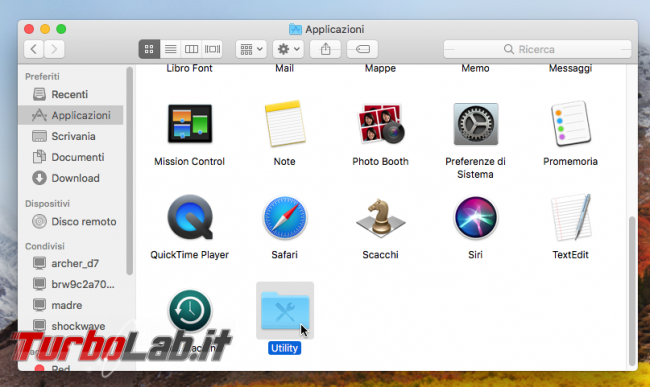This screenshot has height=387, width=650.
Task: Switch to Cover Flow view
Action: tap(212, 49)
